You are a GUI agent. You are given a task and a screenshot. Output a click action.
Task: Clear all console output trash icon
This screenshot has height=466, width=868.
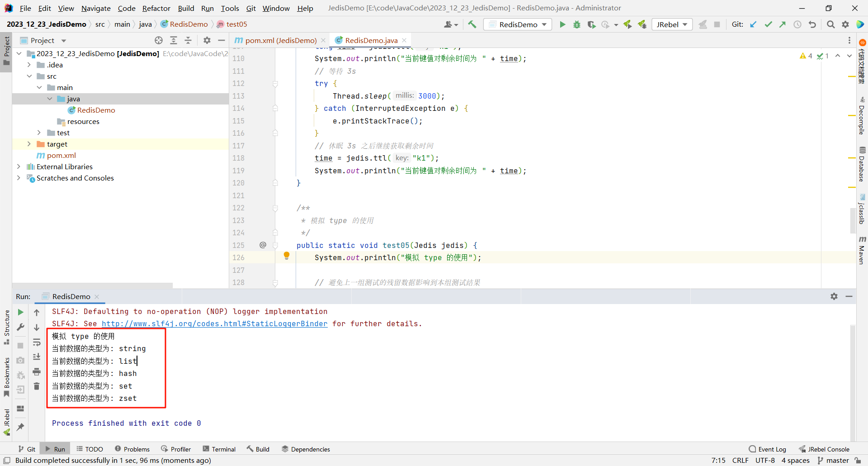pyautogui.click(x=37, y=386)
